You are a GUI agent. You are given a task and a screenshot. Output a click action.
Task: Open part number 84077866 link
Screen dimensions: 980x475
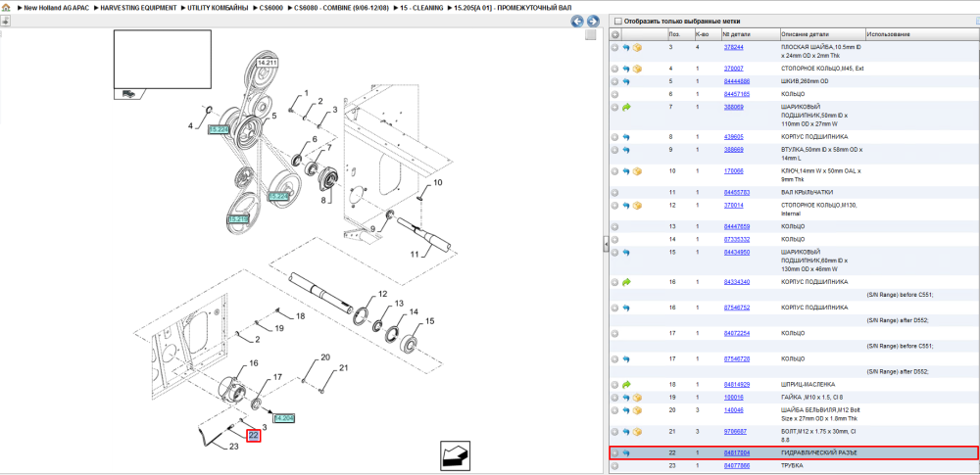click(x=736, y=466)
